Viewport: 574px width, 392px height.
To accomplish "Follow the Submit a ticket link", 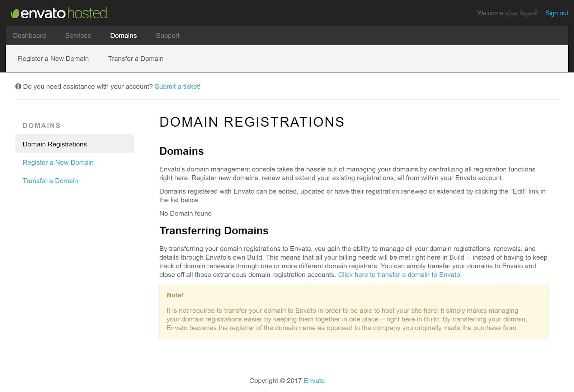I will pyautogui.click(x=177, y=86).
